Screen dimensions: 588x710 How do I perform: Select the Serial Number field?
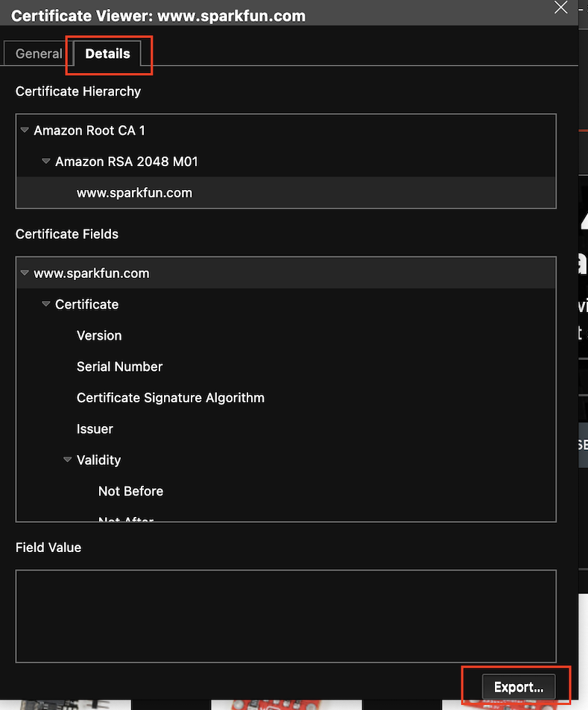coord(119,367)
